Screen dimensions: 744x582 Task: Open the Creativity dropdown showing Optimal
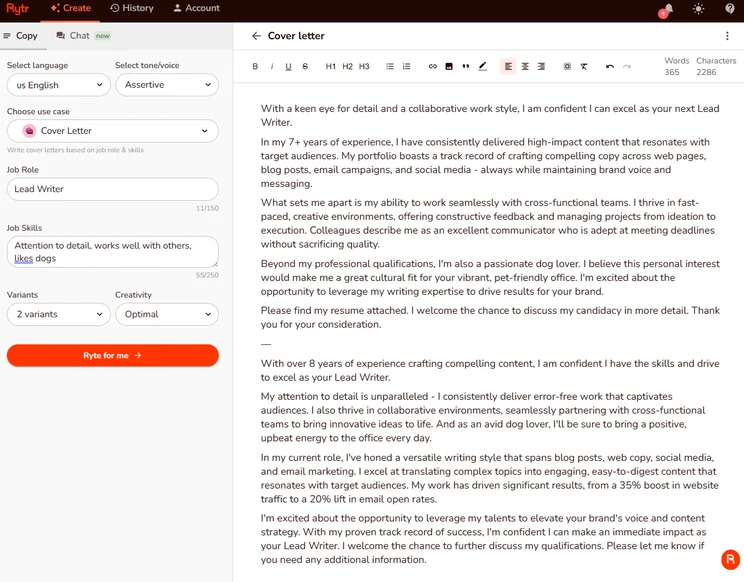167,314
